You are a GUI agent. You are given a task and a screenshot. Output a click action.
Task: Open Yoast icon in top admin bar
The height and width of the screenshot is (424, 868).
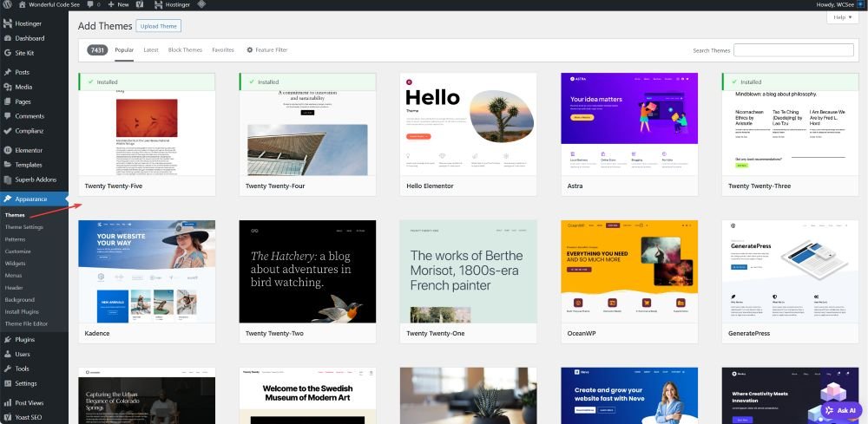141,4
